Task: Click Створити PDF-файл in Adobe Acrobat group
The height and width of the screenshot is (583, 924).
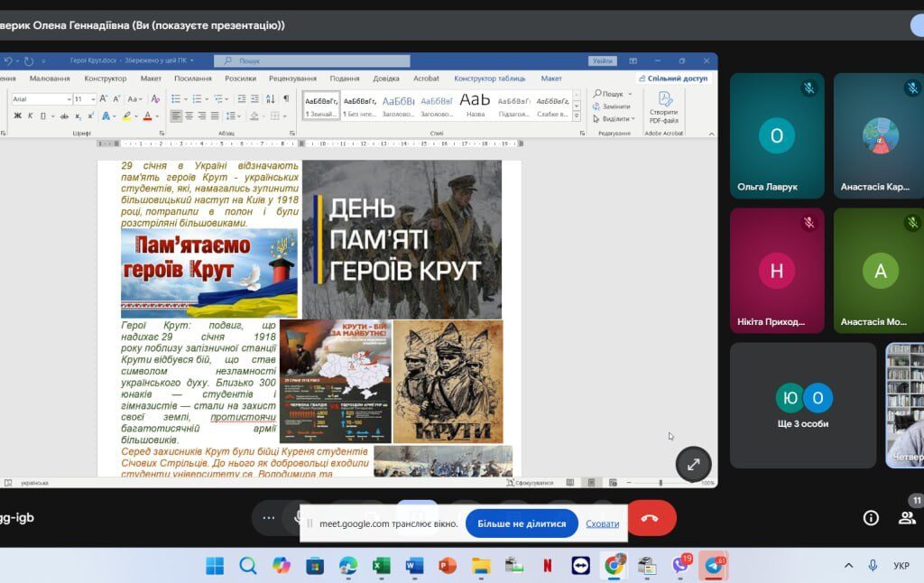Action: coord(664,106)
